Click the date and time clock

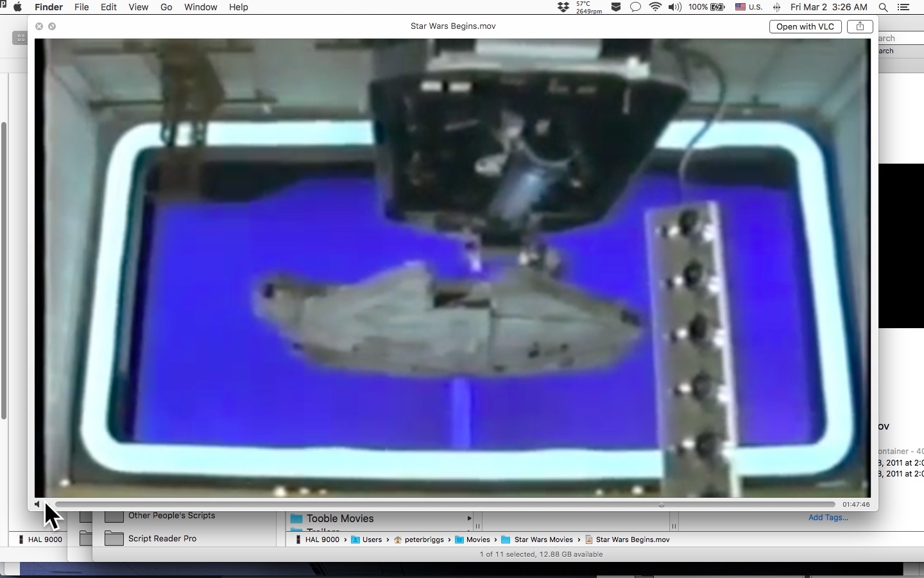click(x=829, y=7)
